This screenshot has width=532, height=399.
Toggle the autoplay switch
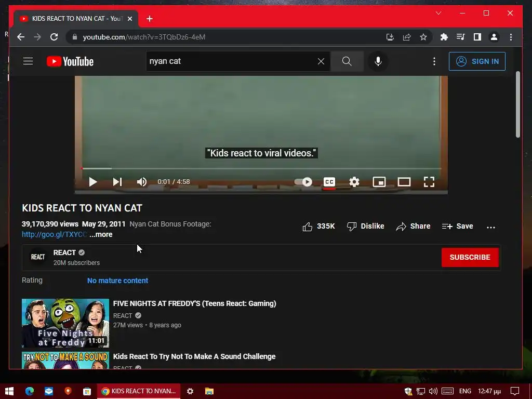coord(303,182)
